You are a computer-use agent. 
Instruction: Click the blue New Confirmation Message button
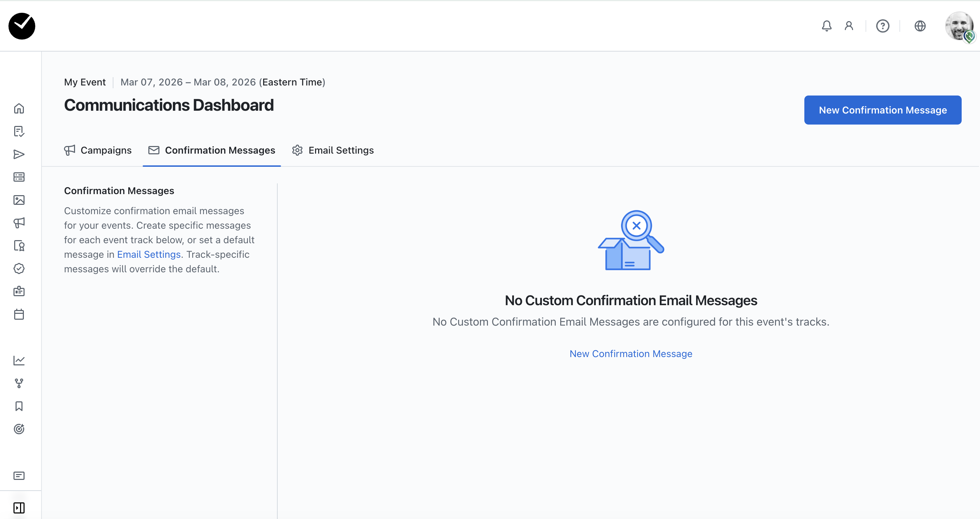(x=882, y=110)
